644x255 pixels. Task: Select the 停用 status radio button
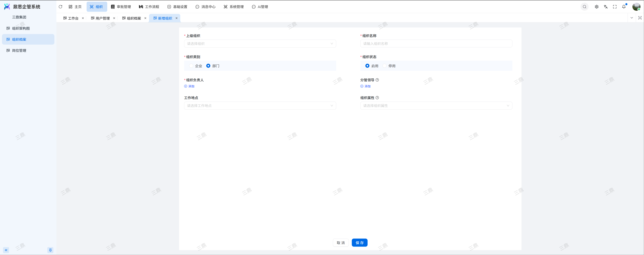pyautogui.click(x=385, y=66)
